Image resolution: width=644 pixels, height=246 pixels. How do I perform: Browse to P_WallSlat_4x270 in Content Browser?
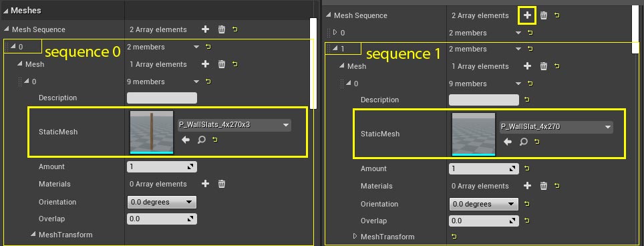pos(523,142)
